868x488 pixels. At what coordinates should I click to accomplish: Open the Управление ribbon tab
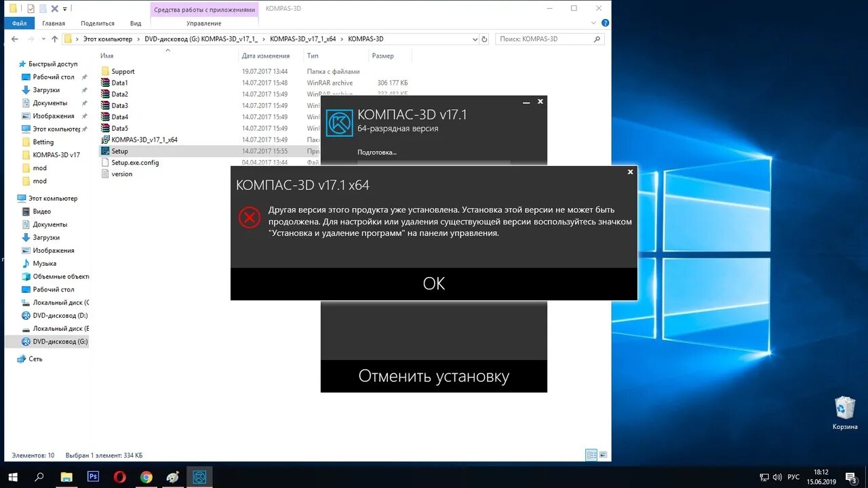click(204, 23)
